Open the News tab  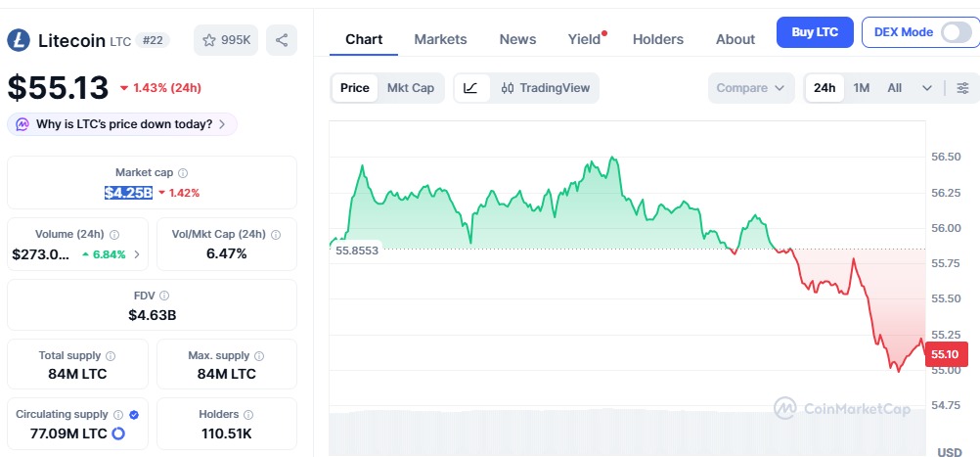coord(517,39)
